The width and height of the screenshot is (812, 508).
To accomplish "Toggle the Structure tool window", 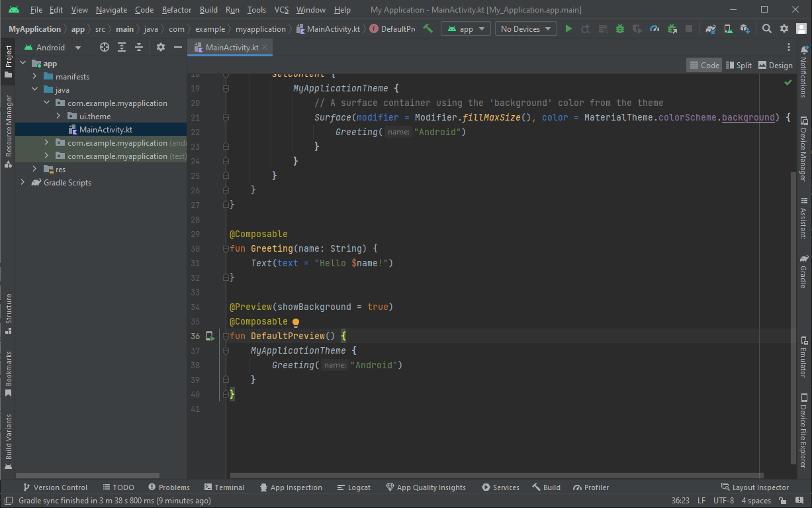I will (x=8, y=313).
